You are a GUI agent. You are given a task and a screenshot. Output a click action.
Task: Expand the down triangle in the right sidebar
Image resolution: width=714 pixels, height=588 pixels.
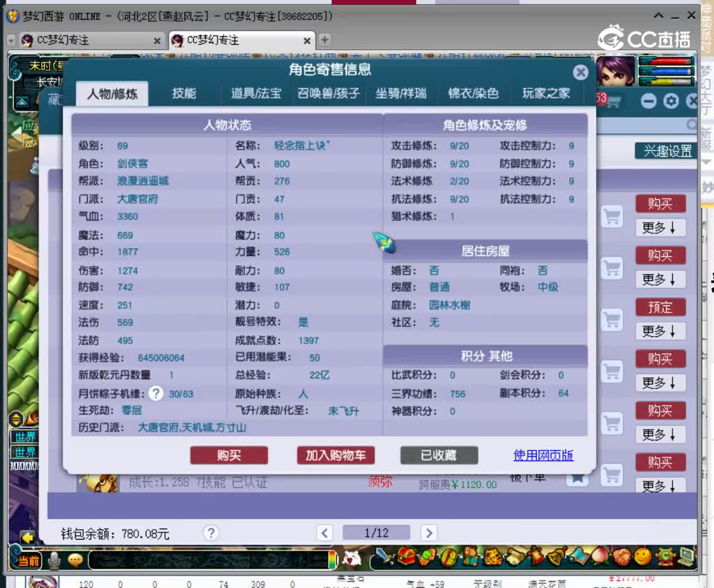706,162
